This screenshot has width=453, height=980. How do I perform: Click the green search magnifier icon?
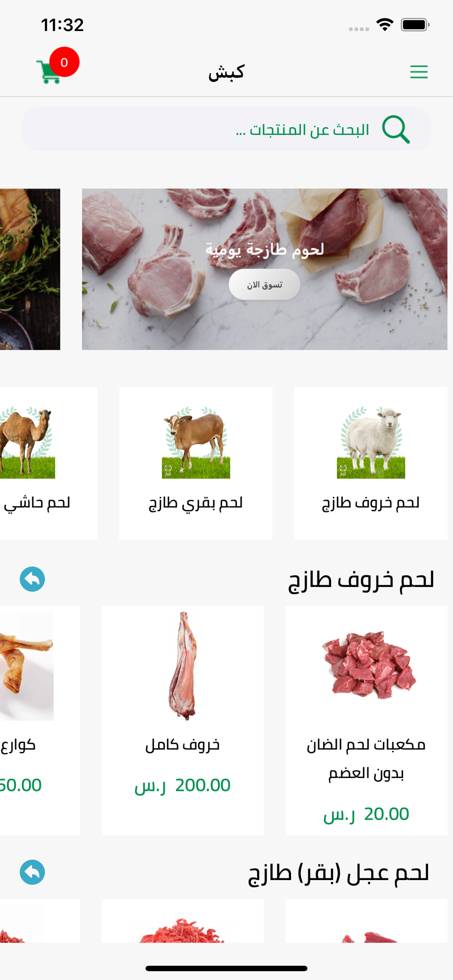coord(396,129)
